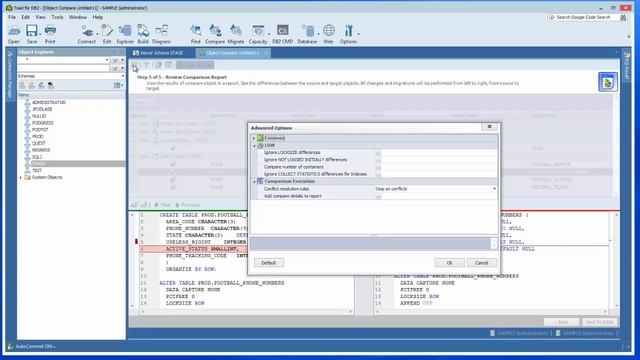Expand the Comment category
The height and width of the screenshot is (360, 640).
click(x=254, y=138)
